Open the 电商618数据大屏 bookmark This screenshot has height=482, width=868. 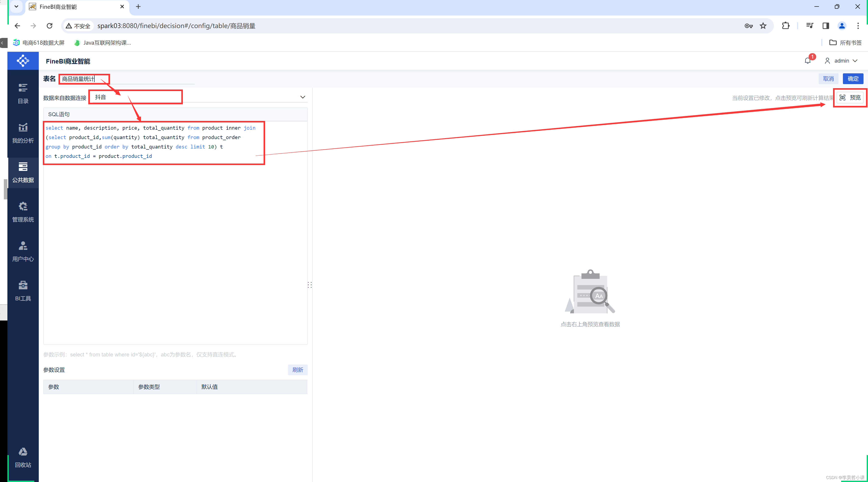point(39,42)
